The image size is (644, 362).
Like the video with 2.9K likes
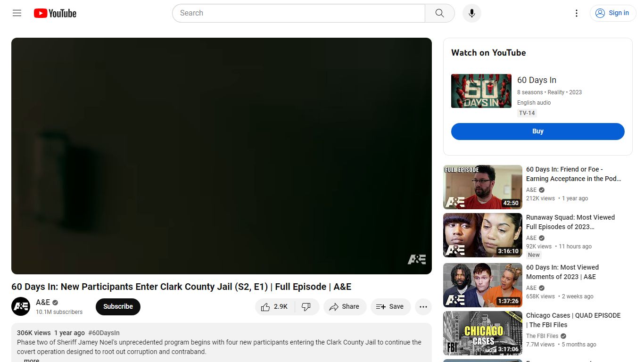pyautogui.click(x=275, y=306)
